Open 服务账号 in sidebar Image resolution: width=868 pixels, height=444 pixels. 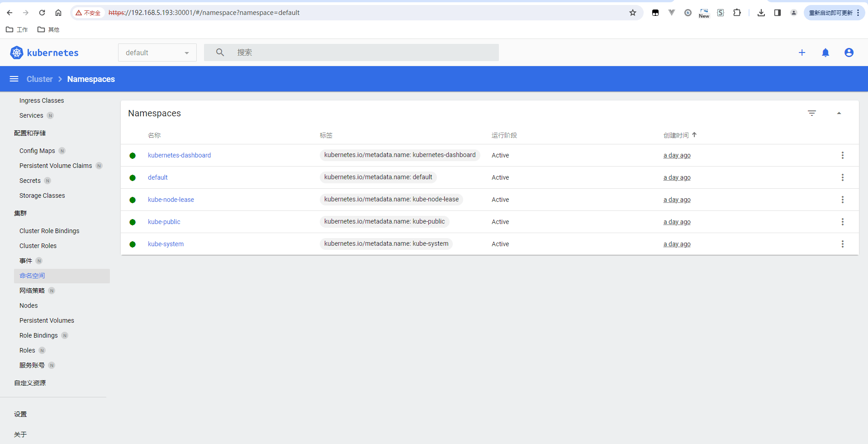coord(32,365)
